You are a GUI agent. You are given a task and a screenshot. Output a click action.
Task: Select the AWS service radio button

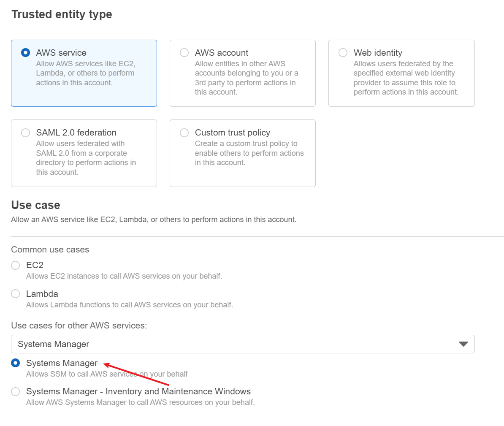click(26, 53)
